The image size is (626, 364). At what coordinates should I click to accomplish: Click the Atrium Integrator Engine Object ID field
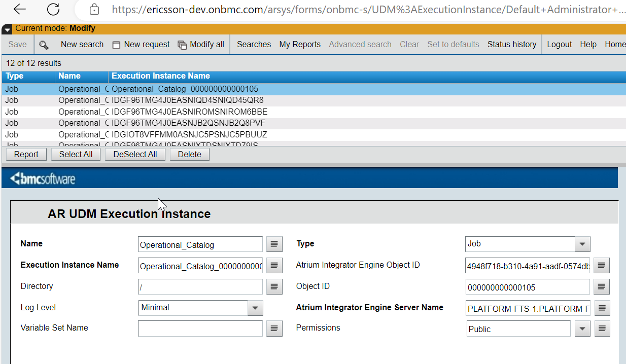coord(528,265)
